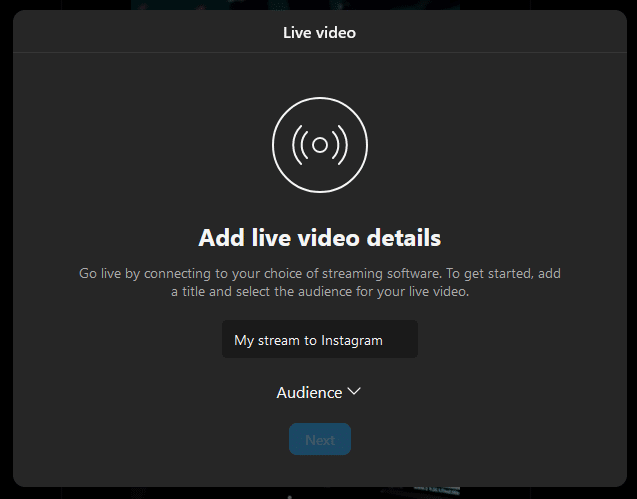637x499 pixels.
Task: Click the "Add live video details" heading
Action: pos(320,239)
